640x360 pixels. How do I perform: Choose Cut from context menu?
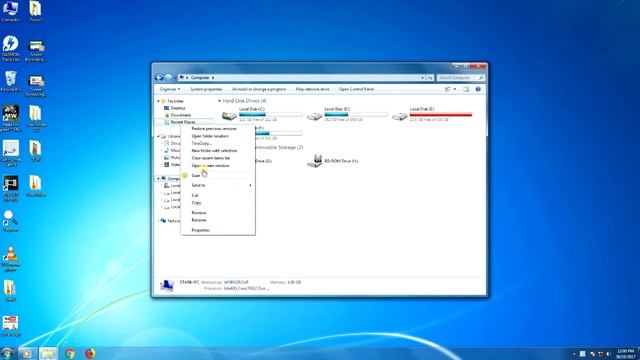[x=218, y=196]
